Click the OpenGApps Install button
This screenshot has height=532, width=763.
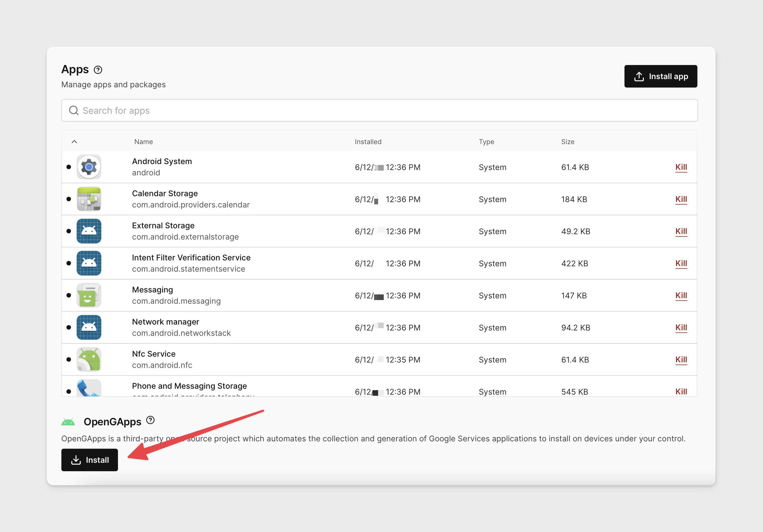coord(90,460)
